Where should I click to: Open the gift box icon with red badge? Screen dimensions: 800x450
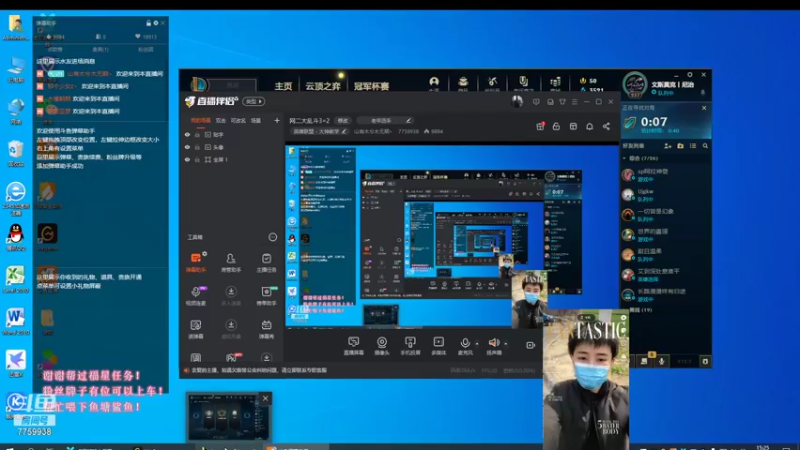click(540, 126)
